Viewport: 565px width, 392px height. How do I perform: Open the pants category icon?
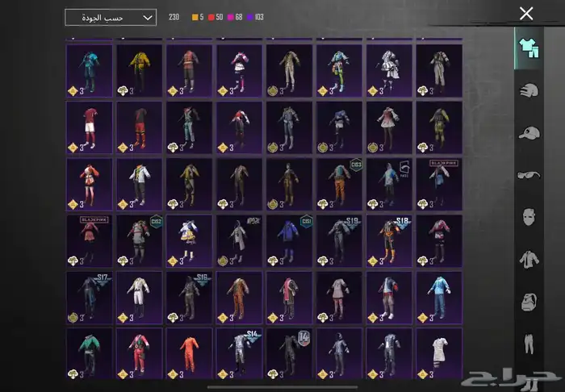coord(529,345)
